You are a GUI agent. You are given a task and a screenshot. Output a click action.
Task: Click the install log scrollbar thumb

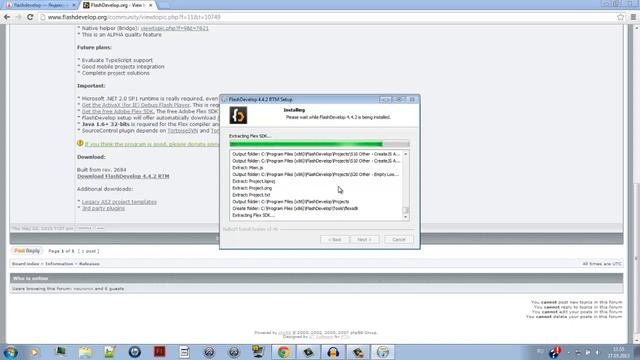coord(405,210)
